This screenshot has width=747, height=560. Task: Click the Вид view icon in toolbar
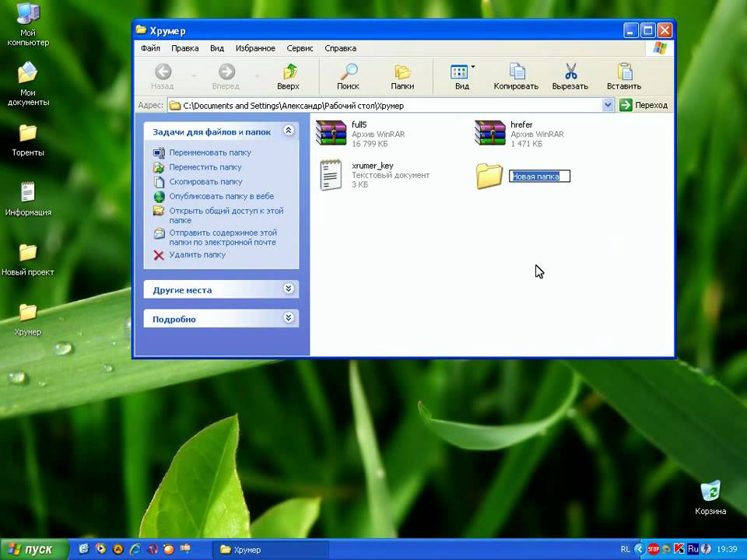459,72
